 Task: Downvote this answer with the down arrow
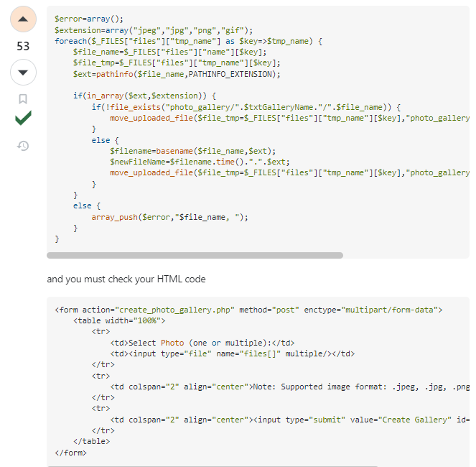23,73
